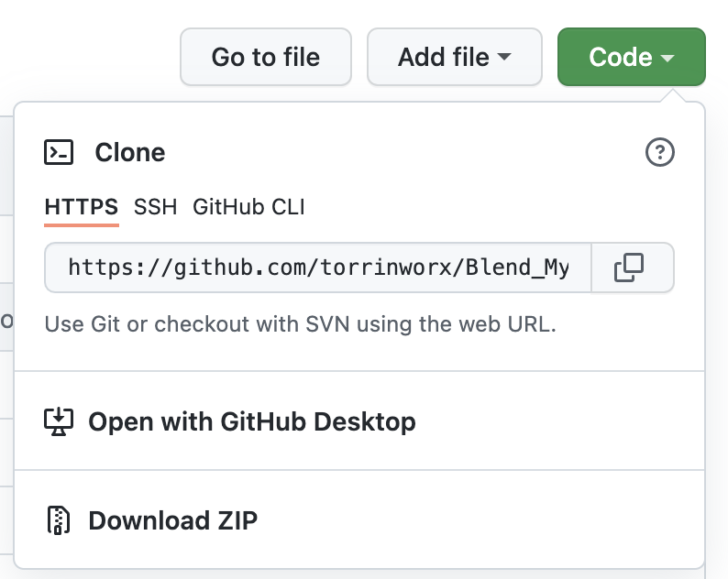Click the Add file button label
The height and width of the screenshot is (579, 728).
pos(444,57)
